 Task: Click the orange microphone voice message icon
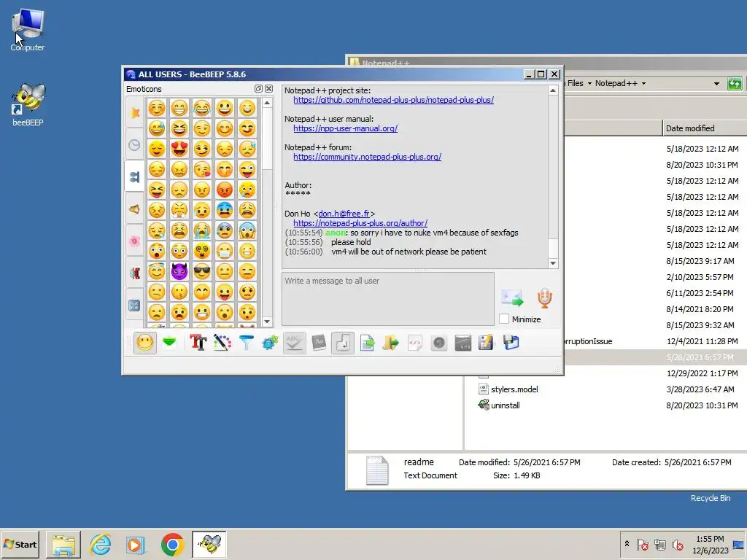pos(544,298)
